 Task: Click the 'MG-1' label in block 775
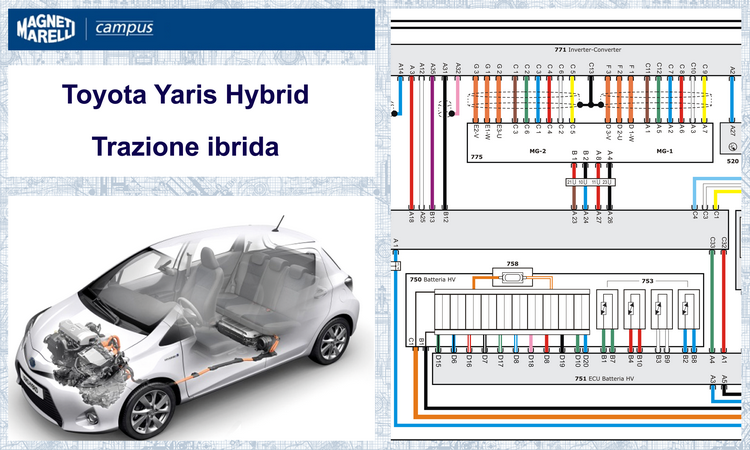664,151
